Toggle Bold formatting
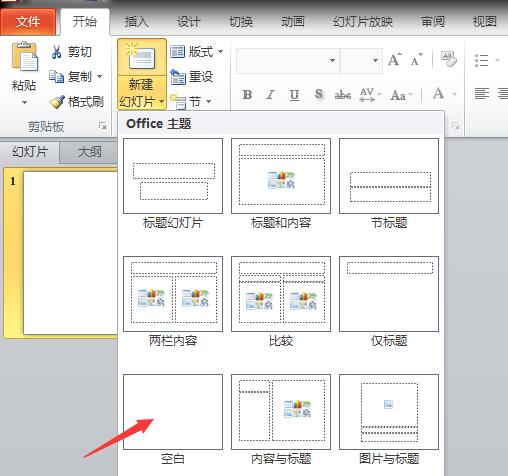This screenshot has height=476, width=508. [247, 95]
